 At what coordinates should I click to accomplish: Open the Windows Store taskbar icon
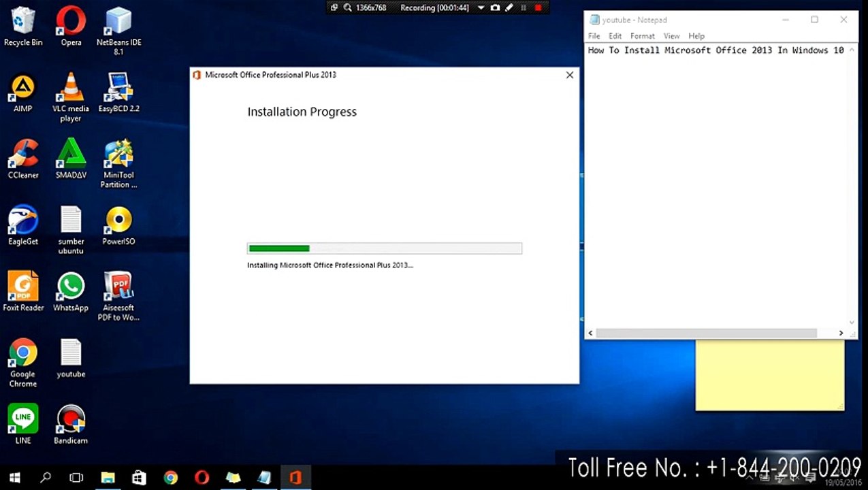click(139, 478)
